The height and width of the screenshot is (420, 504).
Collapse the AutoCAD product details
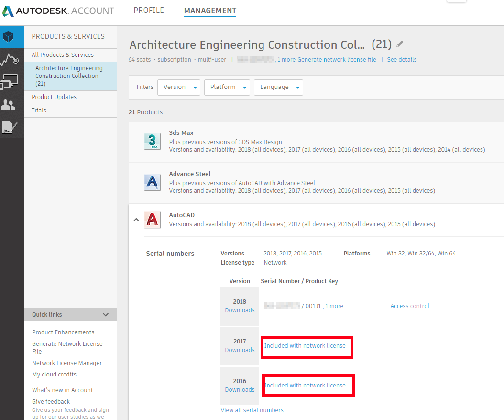click(136, 220)
